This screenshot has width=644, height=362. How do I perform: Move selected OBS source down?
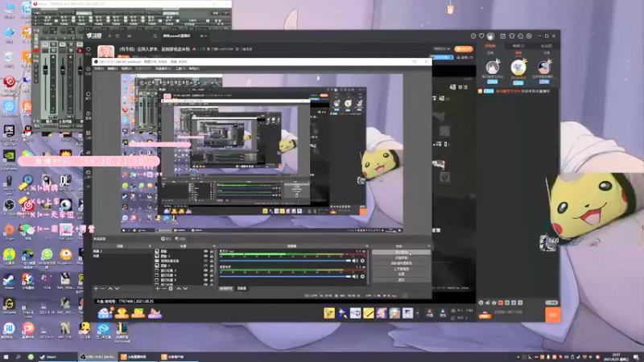(185, 289)
